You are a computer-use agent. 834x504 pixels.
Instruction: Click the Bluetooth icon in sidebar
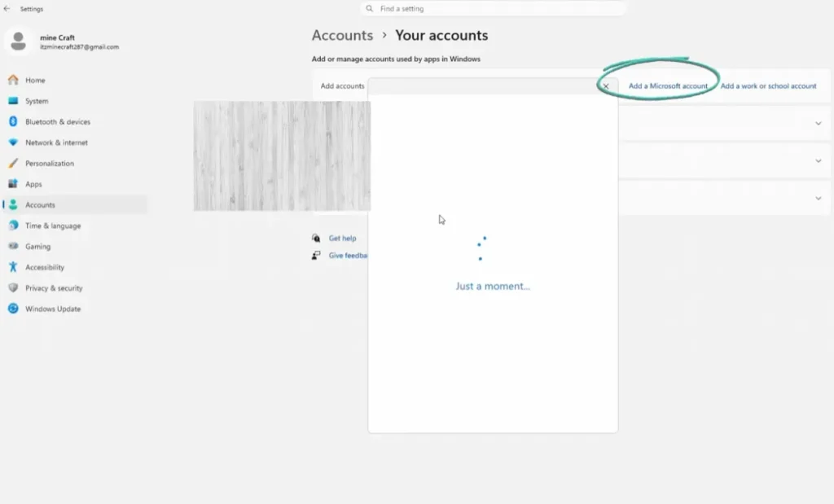click(x=13, y=121)
